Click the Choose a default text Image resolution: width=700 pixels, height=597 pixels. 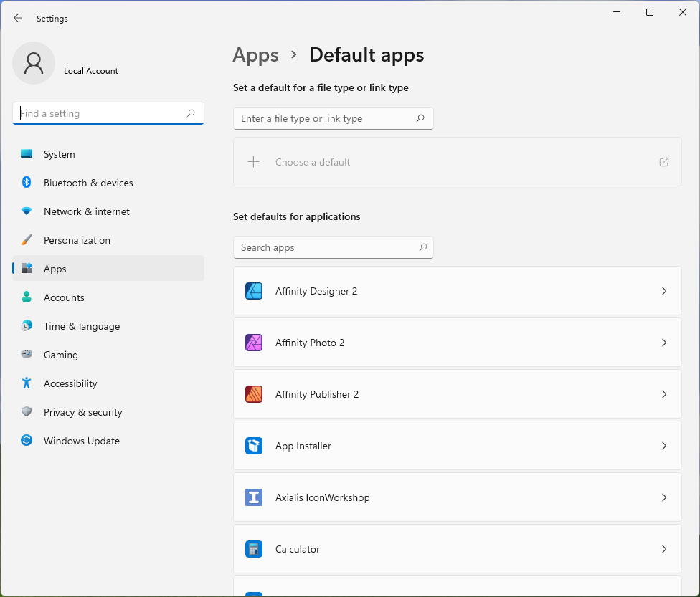coord(313,162)
